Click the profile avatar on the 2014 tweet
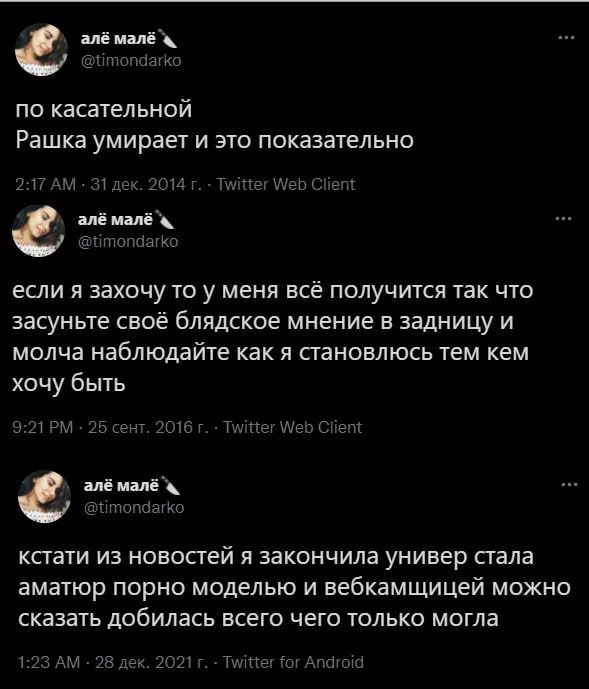 (x=41, y=49)
